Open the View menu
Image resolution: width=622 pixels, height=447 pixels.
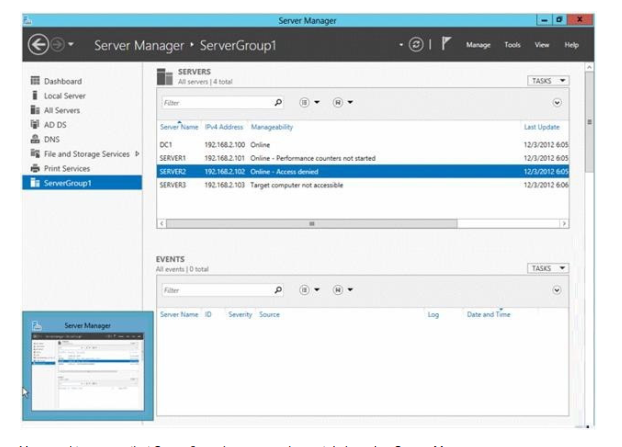pyautogui.click(x=541, y=45)
